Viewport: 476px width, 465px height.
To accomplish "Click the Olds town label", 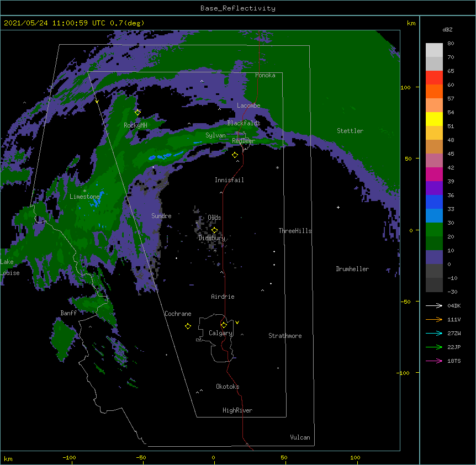I will tap(214, 218).
